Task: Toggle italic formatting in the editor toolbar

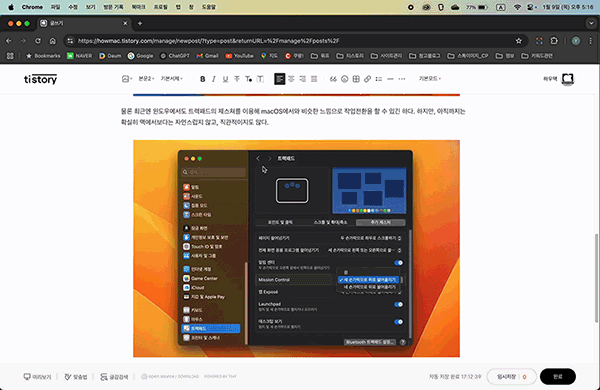Action: 214,79
